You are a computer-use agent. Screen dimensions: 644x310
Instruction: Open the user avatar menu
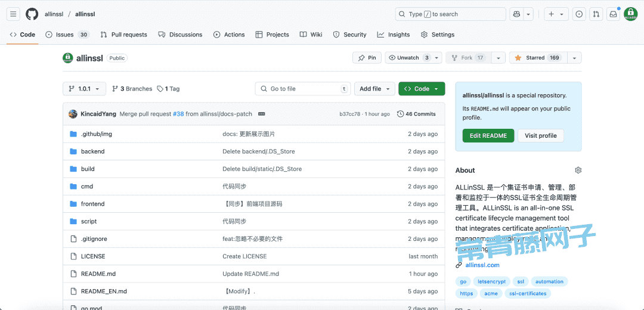point(630,14)
